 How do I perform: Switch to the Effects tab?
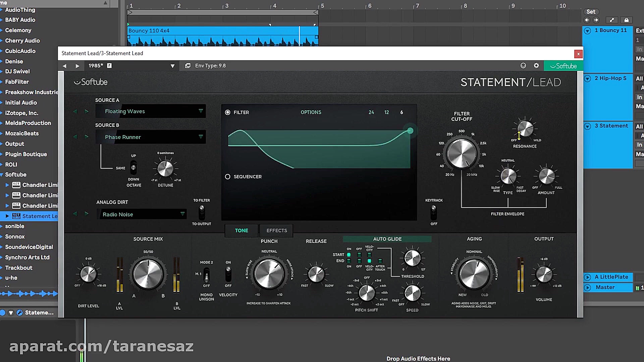click(276, 231)
